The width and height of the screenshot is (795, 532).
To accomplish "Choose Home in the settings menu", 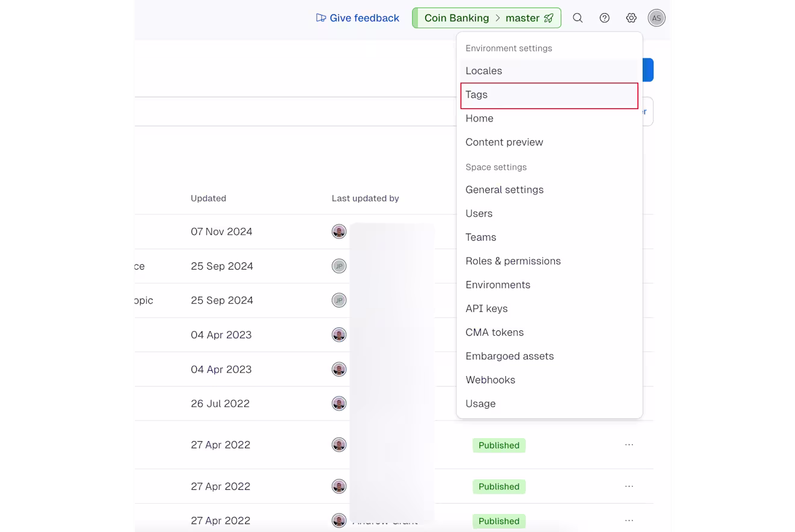I will (x=549, y=119).
